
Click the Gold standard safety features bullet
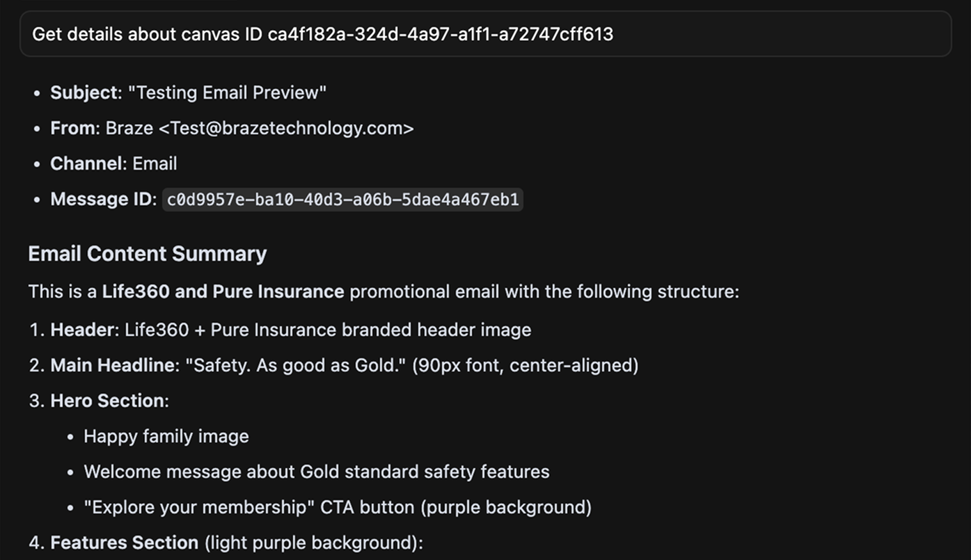point(316,472)
